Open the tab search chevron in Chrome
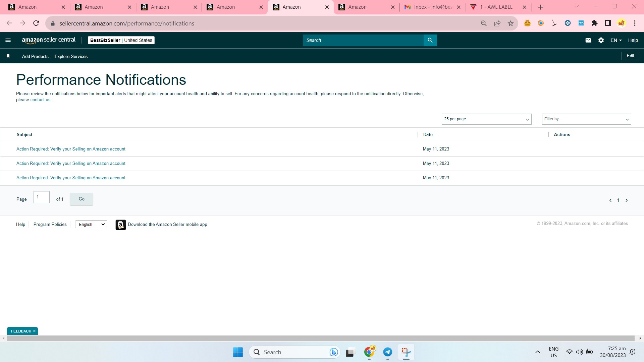This screenshot has width=644, height=362. tap(577, 7)
